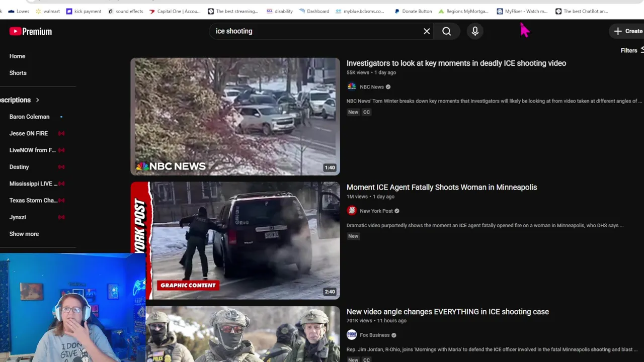Open title 'Investigators to look at key moments'
644x362 pixels.
point(456,63)
